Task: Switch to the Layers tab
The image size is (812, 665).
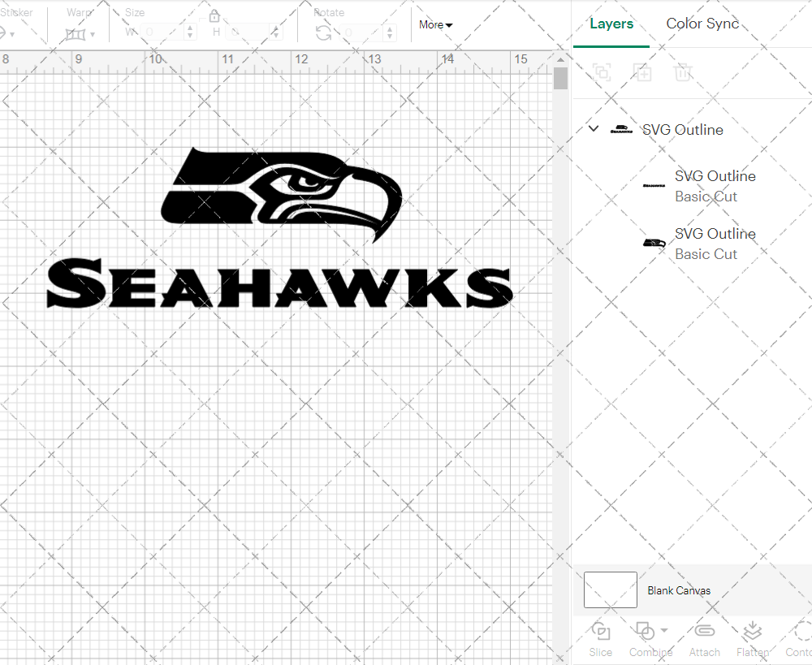Action: (611, 24)
